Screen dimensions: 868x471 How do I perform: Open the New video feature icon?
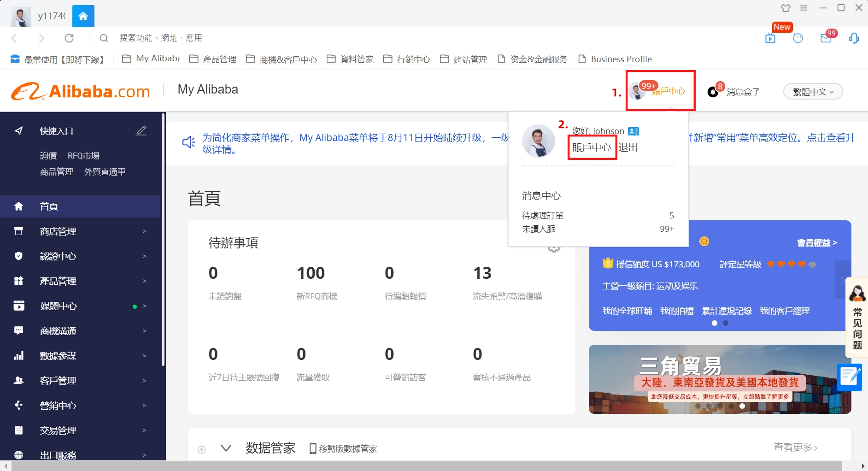770,38
